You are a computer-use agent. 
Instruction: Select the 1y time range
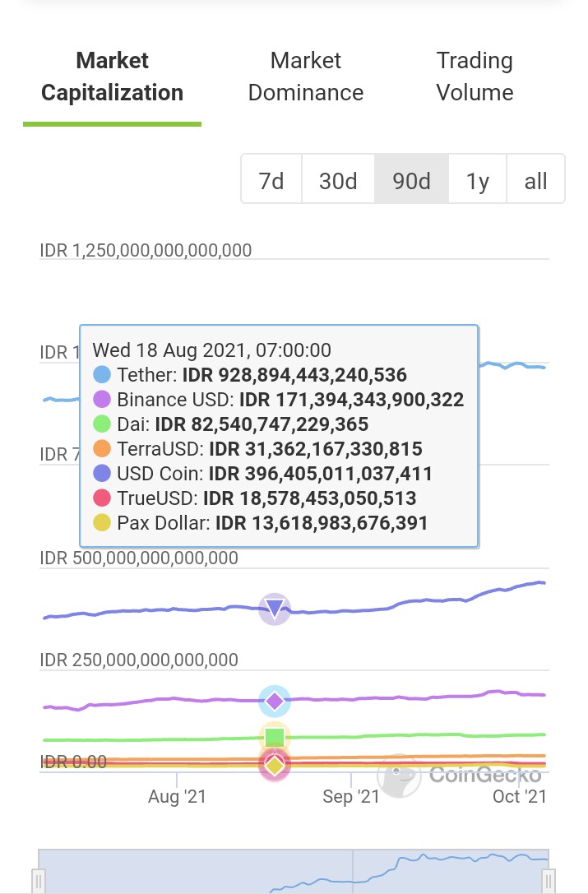pos(477,181)
